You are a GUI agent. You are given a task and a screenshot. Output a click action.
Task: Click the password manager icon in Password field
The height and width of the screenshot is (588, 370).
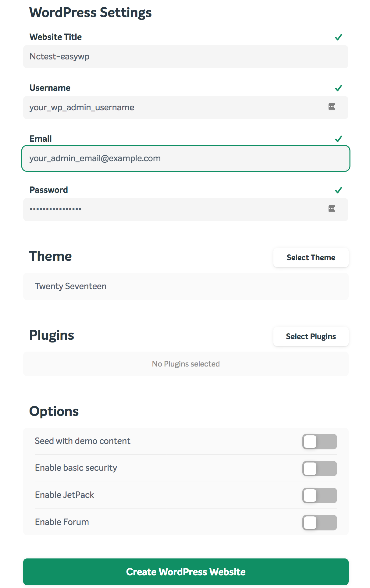coord(332,209)
